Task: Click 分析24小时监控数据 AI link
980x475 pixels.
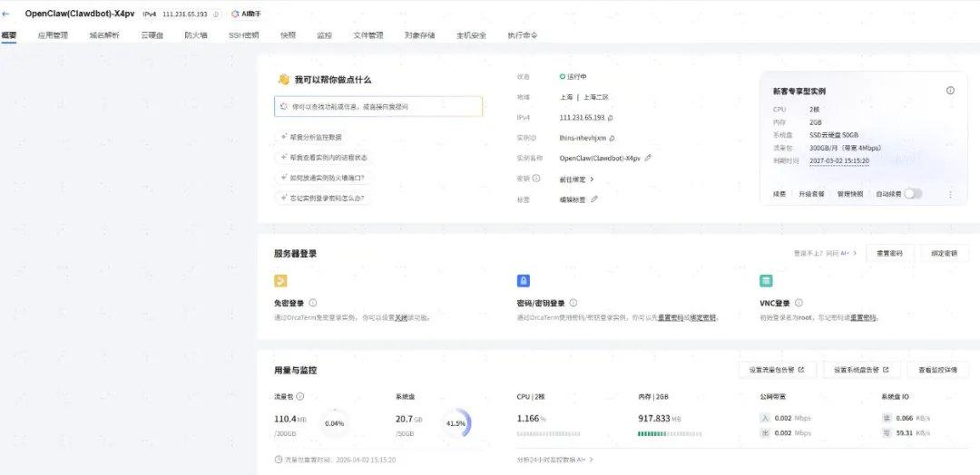Action: click(555, 460)
